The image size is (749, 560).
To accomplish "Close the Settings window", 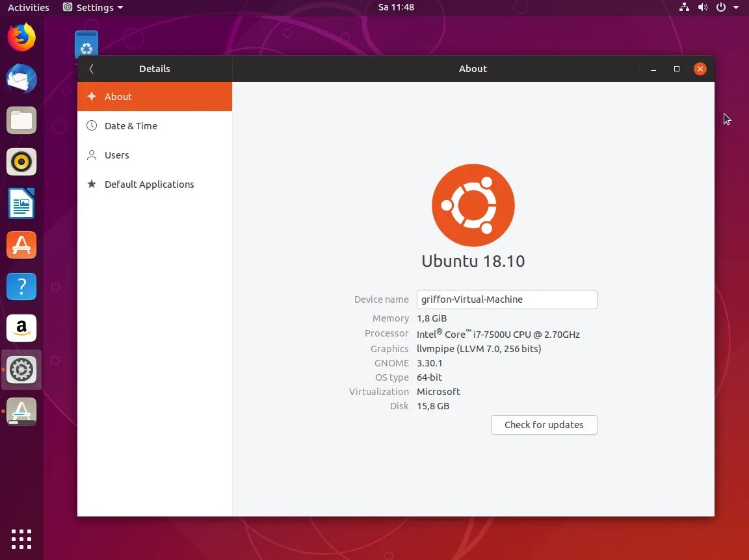I will point(700,69).
